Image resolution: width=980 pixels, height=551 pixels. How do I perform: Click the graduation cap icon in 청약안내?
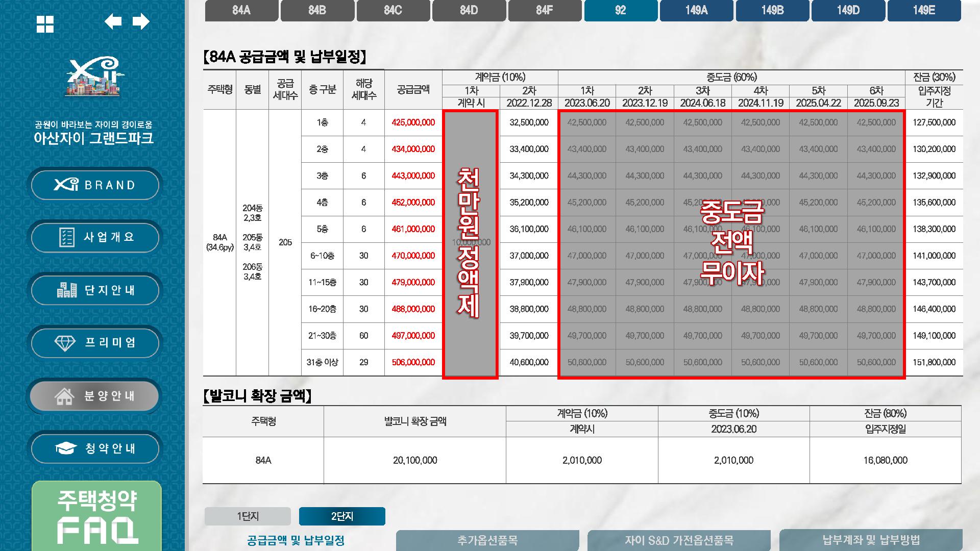pyautogui.click(x=66, y=448)
